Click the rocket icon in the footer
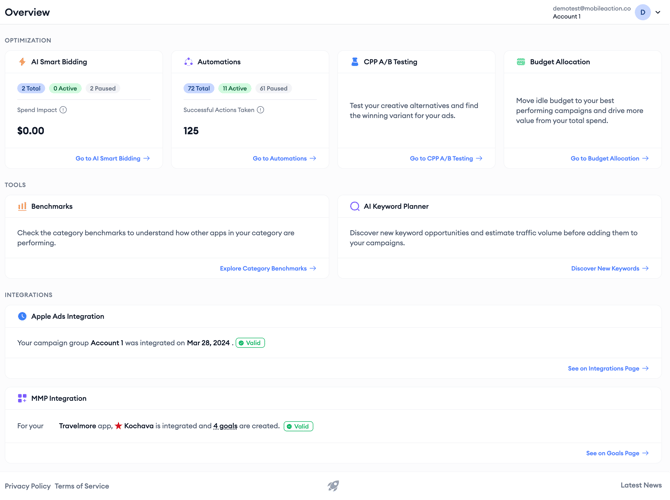Image resolution: width=670 pixels, height=500 pixels. click(333, 485)
